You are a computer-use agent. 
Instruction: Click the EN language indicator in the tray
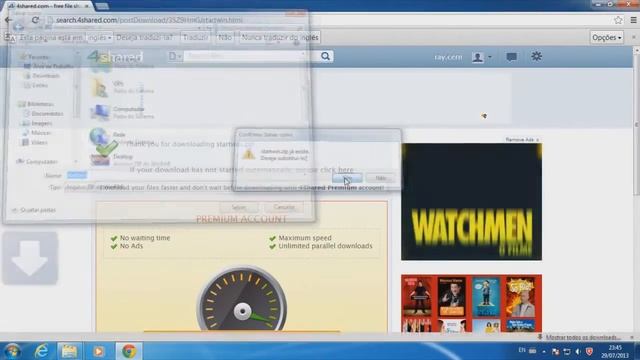click(522, 350)
